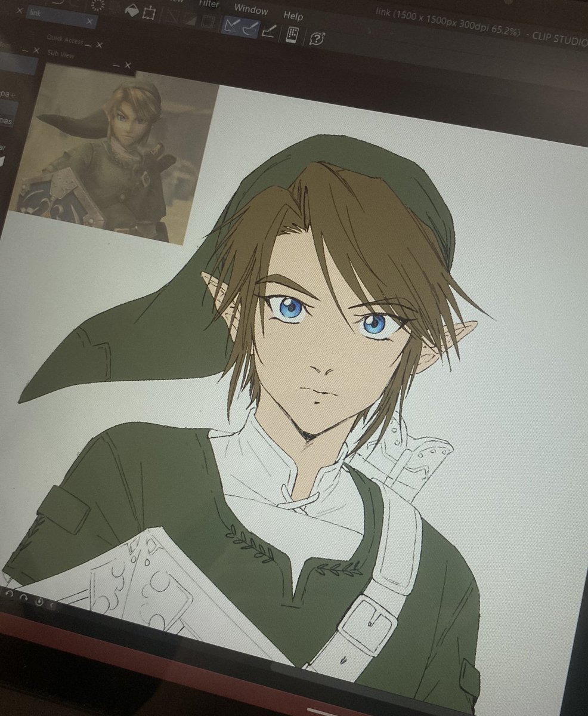Open the Filter menu

click(x=209, y=4)
